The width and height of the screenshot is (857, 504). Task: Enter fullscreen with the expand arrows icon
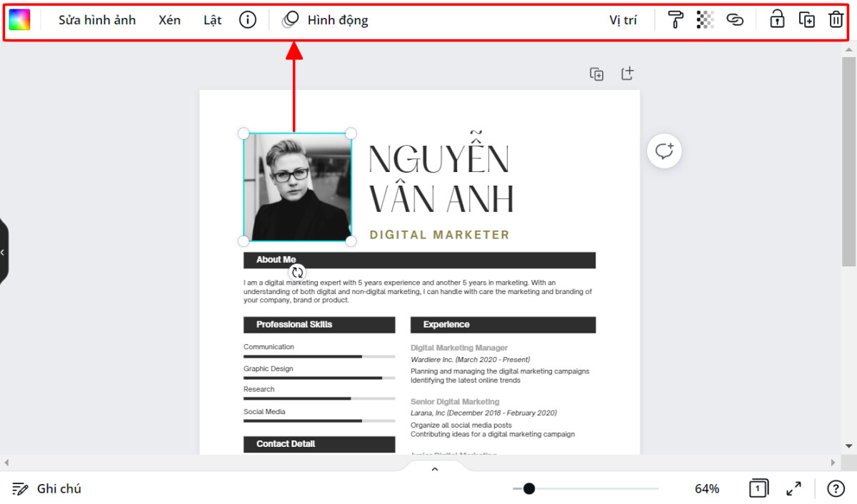click(x=793, y=489)
